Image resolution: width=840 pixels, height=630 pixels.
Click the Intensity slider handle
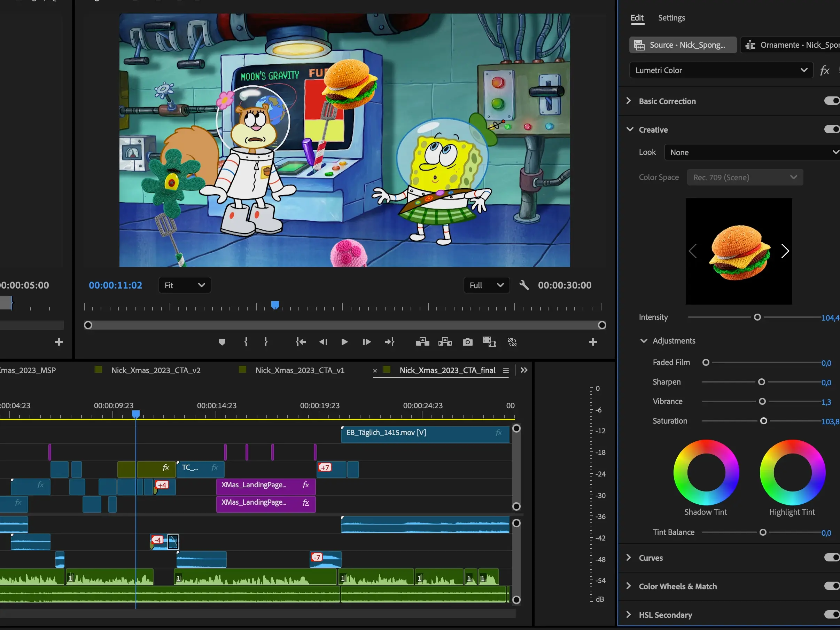pyautogui.click(x=757, y=317)
